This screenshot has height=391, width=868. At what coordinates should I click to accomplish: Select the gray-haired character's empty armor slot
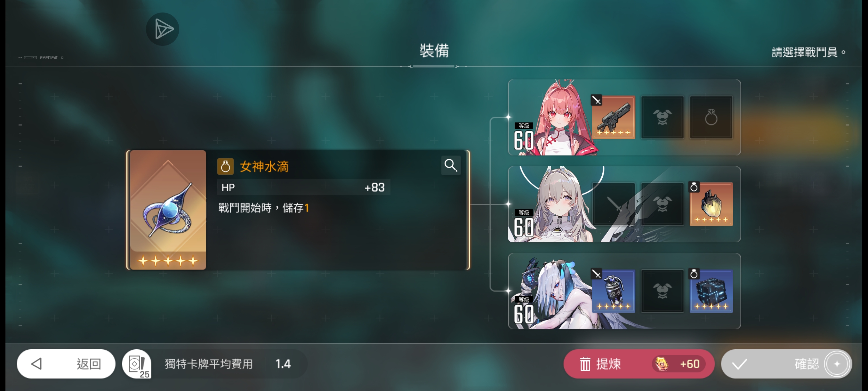[x=662, y=204]
